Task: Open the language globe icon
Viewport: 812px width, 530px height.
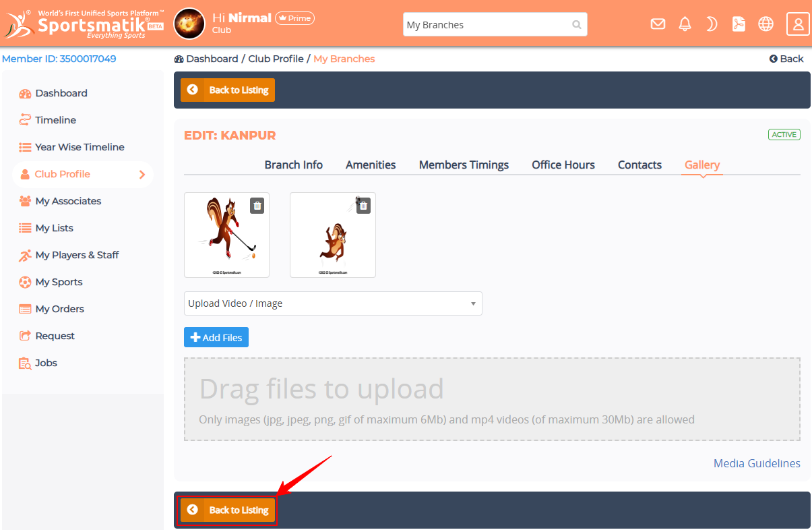Action: point(766,24)
